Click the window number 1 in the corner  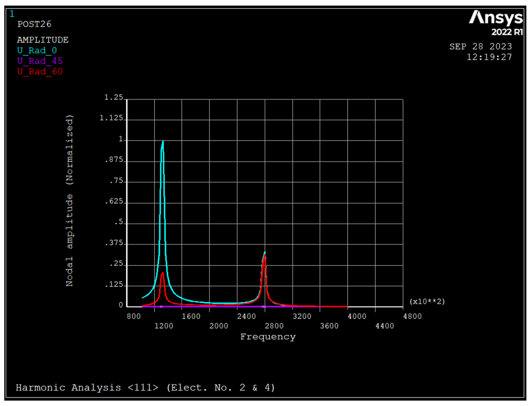[12, 14]
